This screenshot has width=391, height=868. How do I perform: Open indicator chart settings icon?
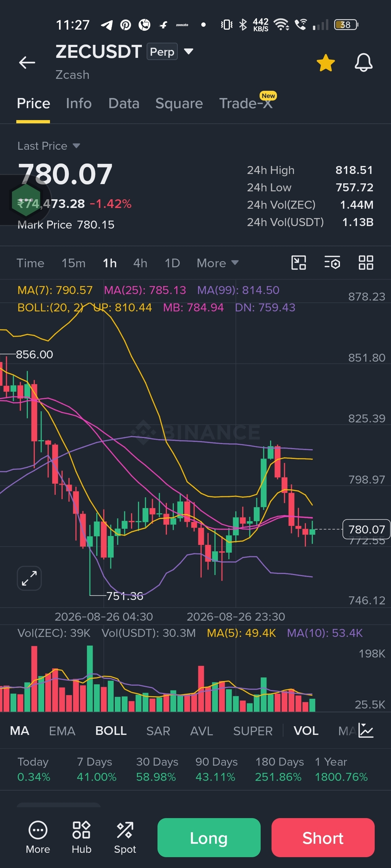pyautogui.click(x=366, y=730)
